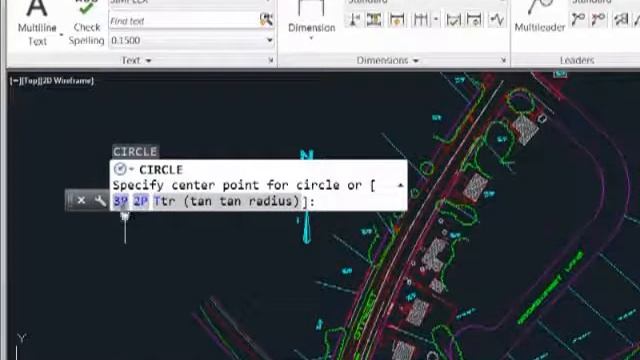Click the recent commands circle icon

(120, 169)
